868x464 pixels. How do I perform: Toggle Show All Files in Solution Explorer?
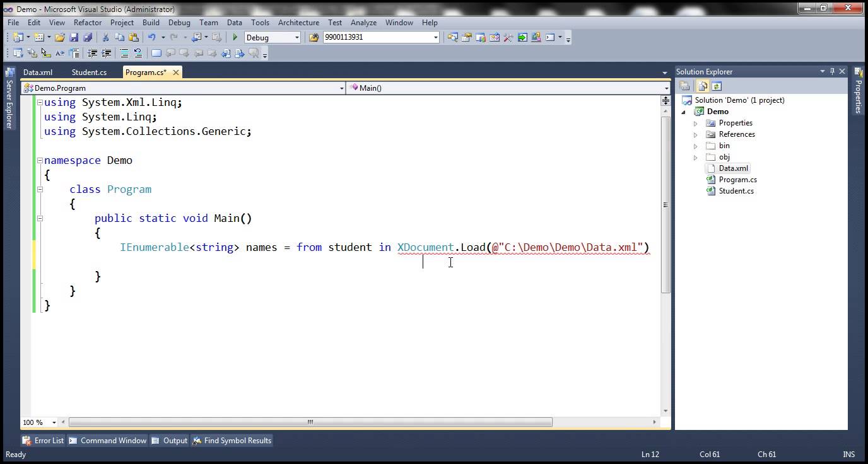(x=702, y=86)
